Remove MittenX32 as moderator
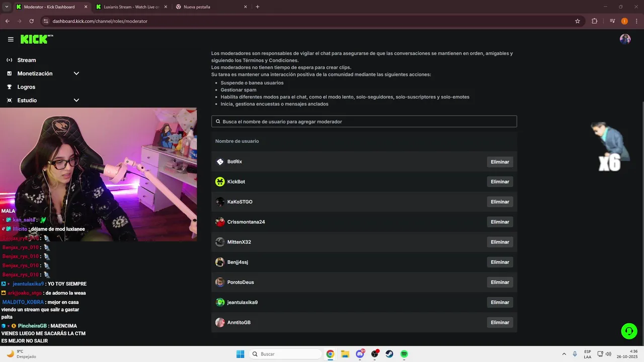Viewport: 644px width, 362px height. (x=500, y=242)
